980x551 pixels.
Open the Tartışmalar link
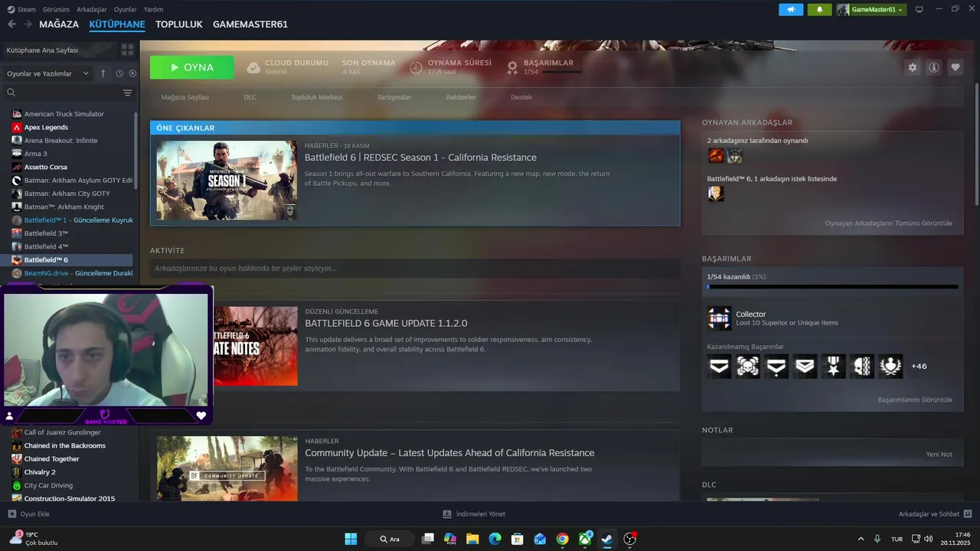[x=394, y=97]
